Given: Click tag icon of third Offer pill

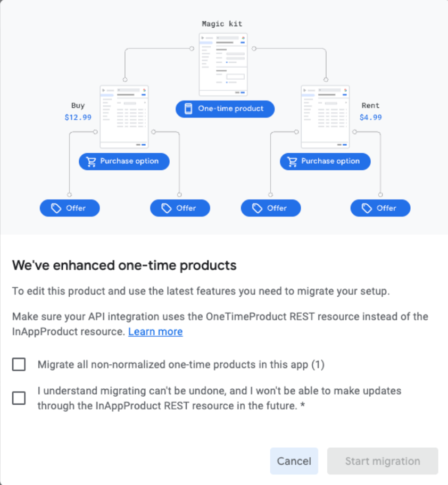Looking at the screenshot, I should click(x=257, y=208).
